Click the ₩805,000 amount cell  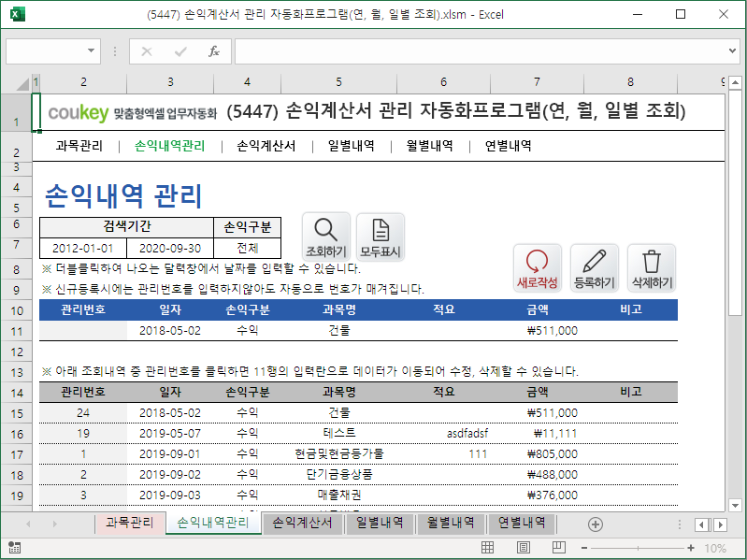(x=537, y=453)
